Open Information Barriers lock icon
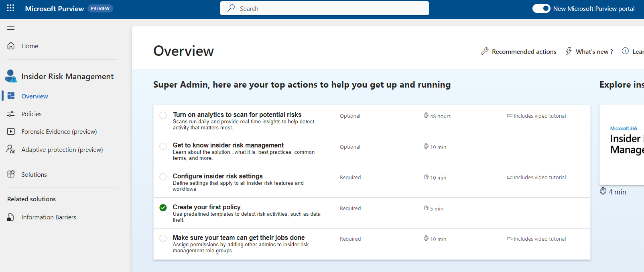644x272 pixels. coord(11,217)
